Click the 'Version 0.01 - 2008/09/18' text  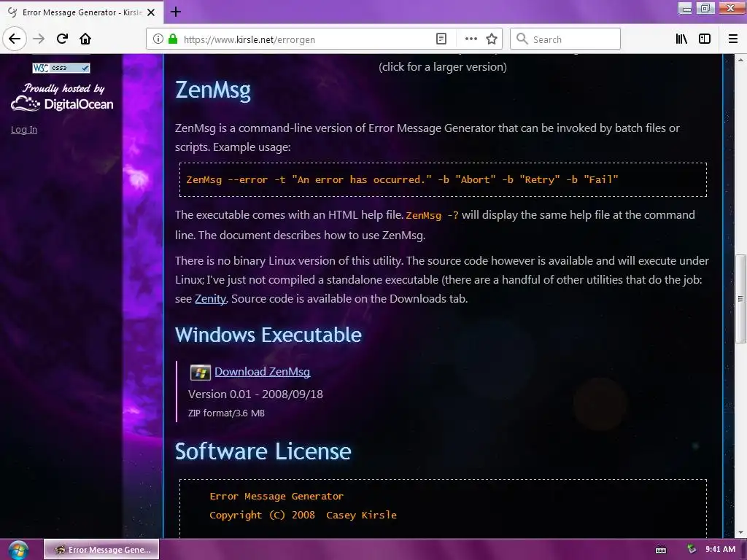pos(255,394)
